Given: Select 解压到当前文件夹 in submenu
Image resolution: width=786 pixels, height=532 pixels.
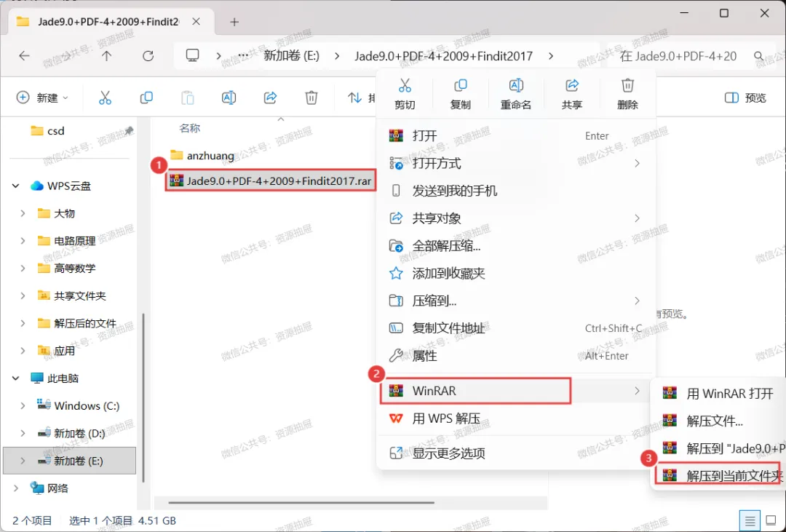Looking at the screenshot, I should (719, 475).
